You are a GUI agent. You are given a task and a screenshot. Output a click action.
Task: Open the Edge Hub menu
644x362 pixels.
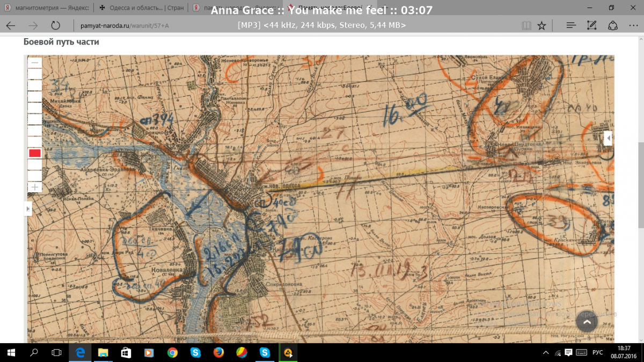coord(571,25)
